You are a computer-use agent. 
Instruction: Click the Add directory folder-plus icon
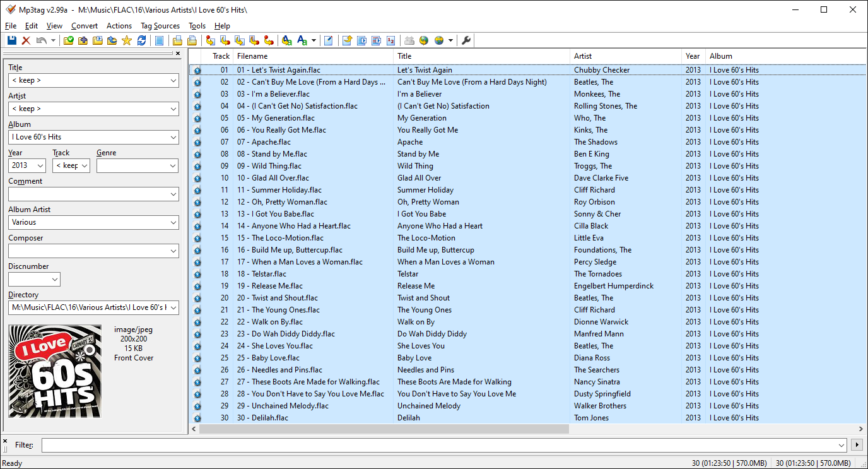click(83, 40)
